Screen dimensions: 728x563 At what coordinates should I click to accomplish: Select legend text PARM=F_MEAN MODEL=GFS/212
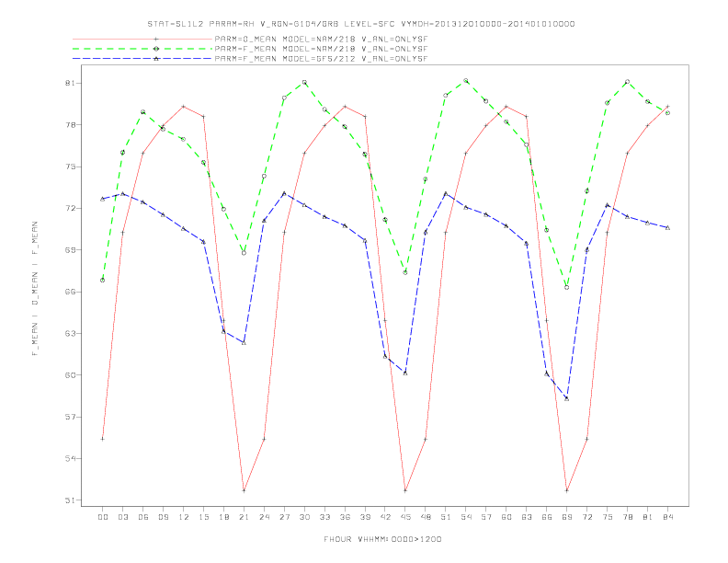tap(285, 59)
